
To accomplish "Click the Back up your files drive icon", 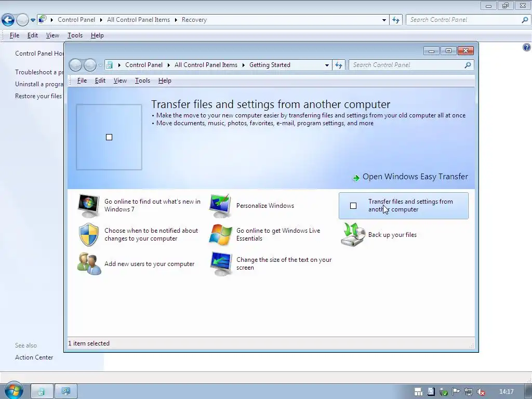I will click(353, 234).
